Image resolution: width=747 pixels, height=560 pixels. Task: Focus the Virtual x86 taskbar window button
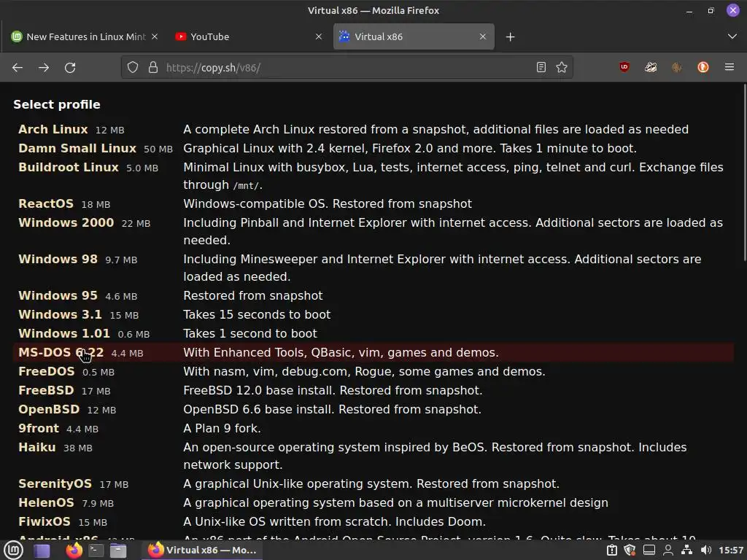coord(202,551)
